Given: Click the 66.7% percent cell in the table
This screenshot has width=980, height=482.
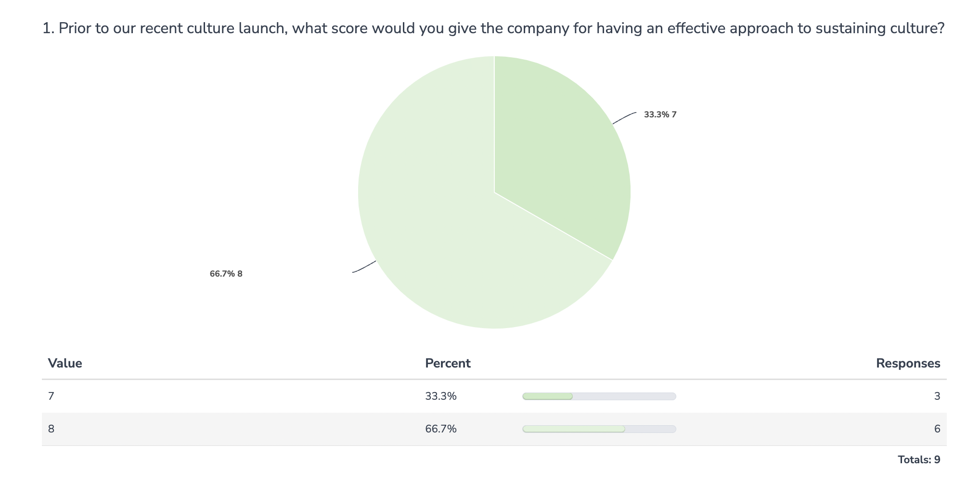Looking at the screenshot, I should click(x=440, y=429).
